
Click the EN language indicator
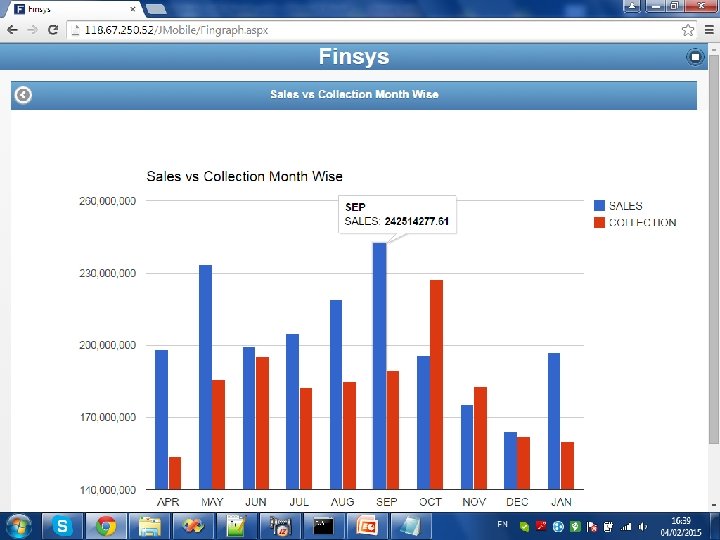[x=502, y=524]
